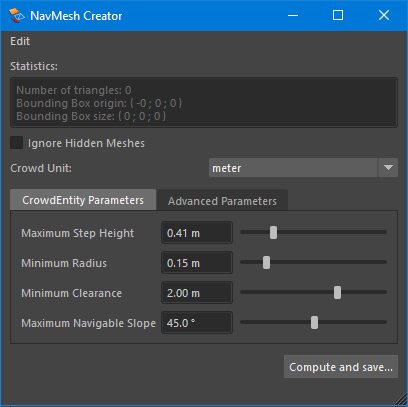Open the Edit menu
The image size is (408, 407).
tap(20, 41)
